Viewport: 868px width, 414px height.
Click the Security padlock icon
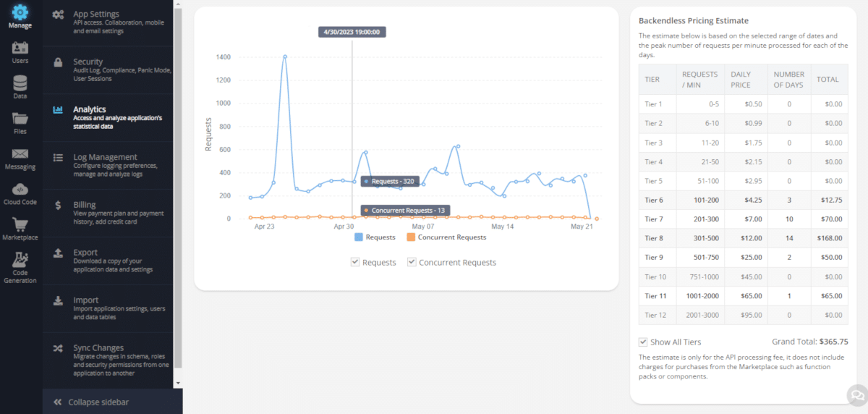(x=58, y=62)
